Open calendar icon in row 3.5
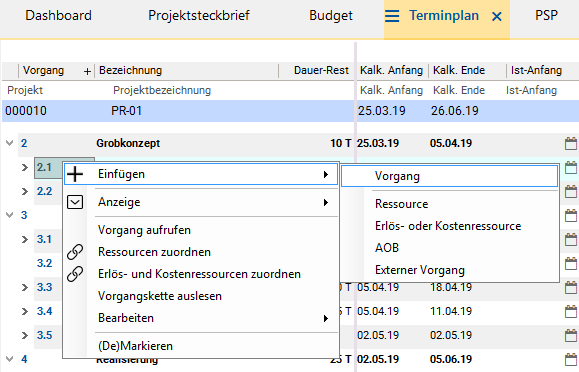The image size is (579, 372). 571,335
